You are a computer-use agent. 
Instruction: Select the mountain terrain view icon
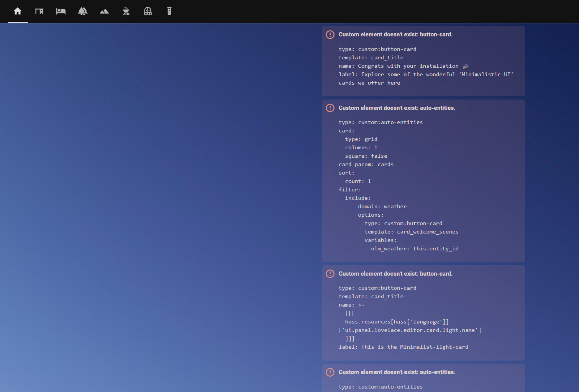(x=104, y=11)
